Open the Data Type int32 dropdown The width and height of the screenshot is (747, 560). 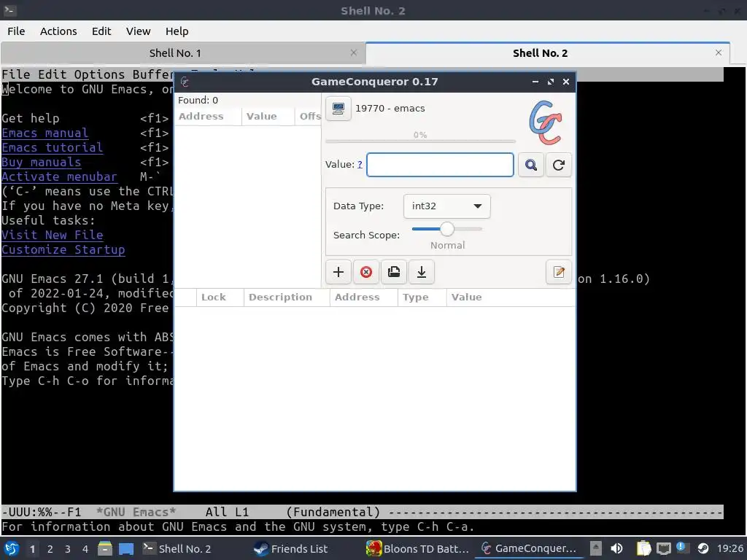pos(446,206)
